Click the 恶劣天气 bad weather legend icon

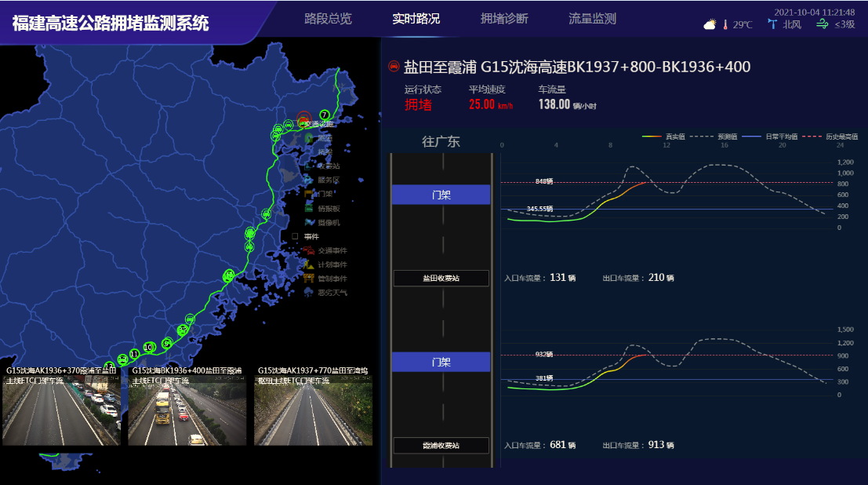309,293
